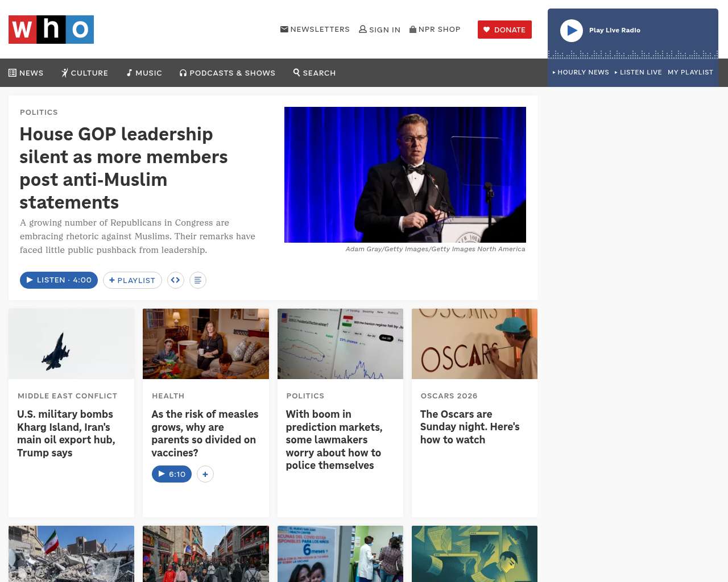
Task: Open the measles risk headline
Action: pyautogui.click(x=205, y=434)
